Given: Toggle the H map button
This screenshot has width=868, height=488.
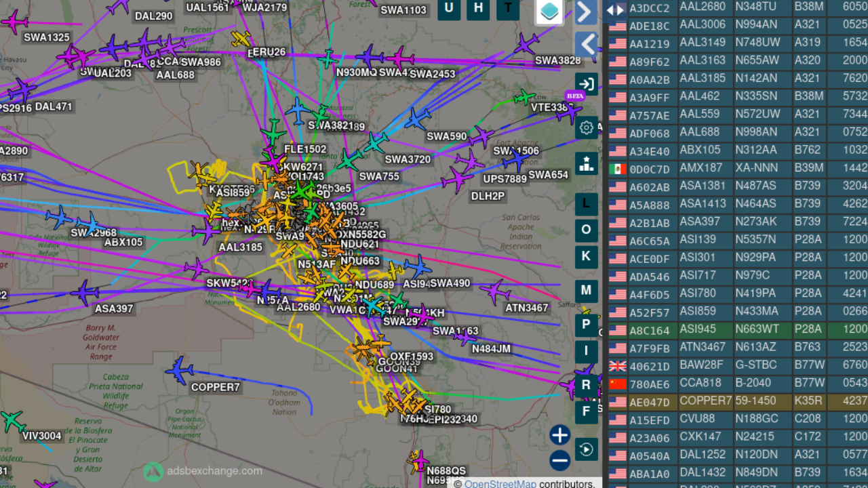Looking at the screenshot, I should point(479,8).
